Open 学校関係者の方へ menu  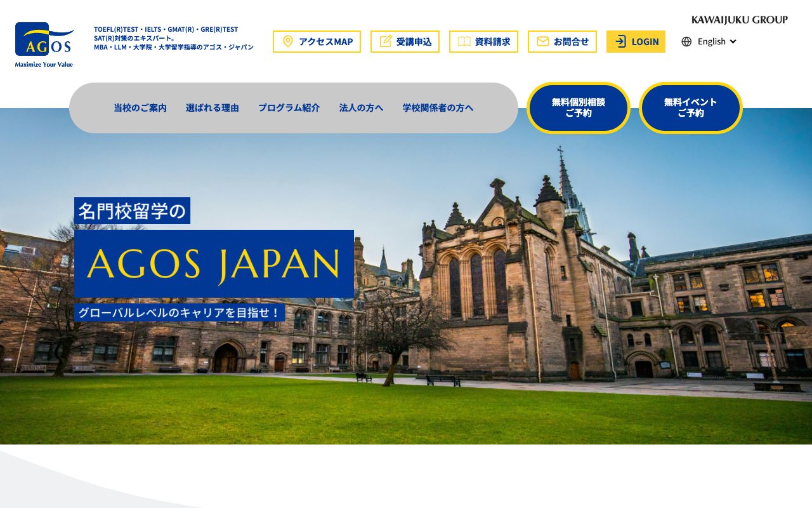pos(438,108)
